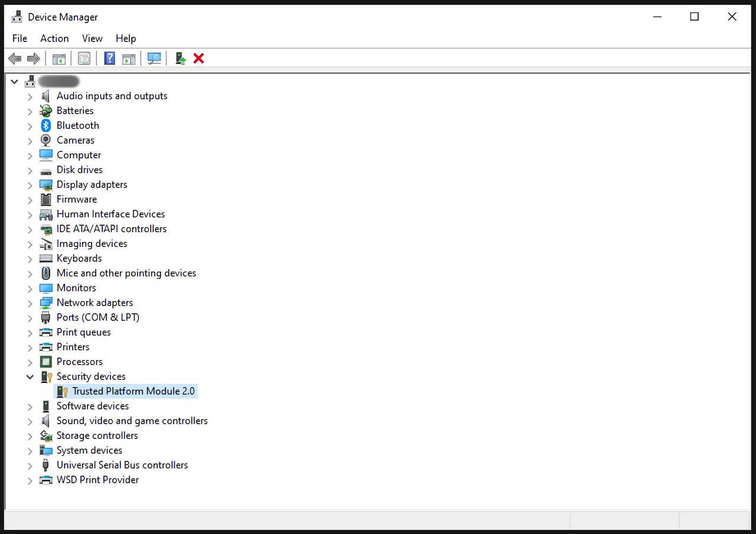Click the Back arrow toolbar icon
This screenshot has height=534, width=756.
point(15,58)
